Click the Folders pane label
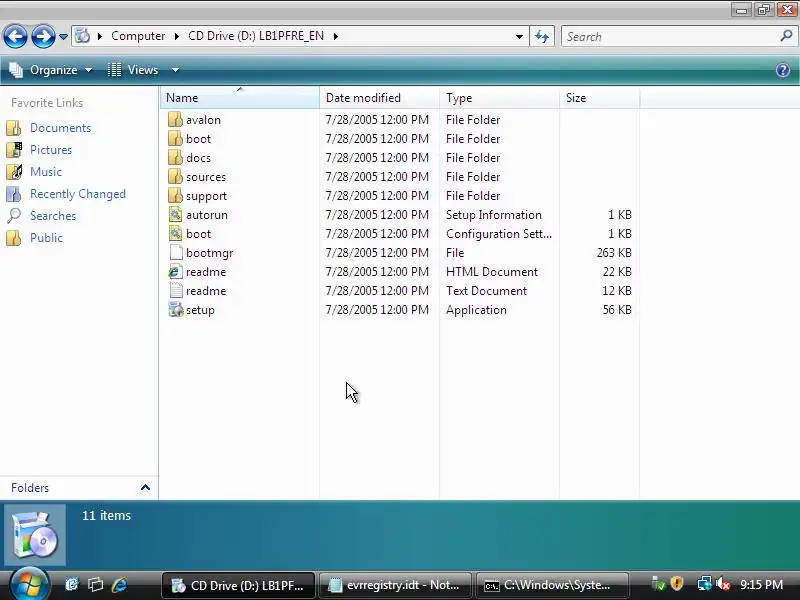Image resolution: width=800 pixels, height=600 pixels. coord(30,488)
